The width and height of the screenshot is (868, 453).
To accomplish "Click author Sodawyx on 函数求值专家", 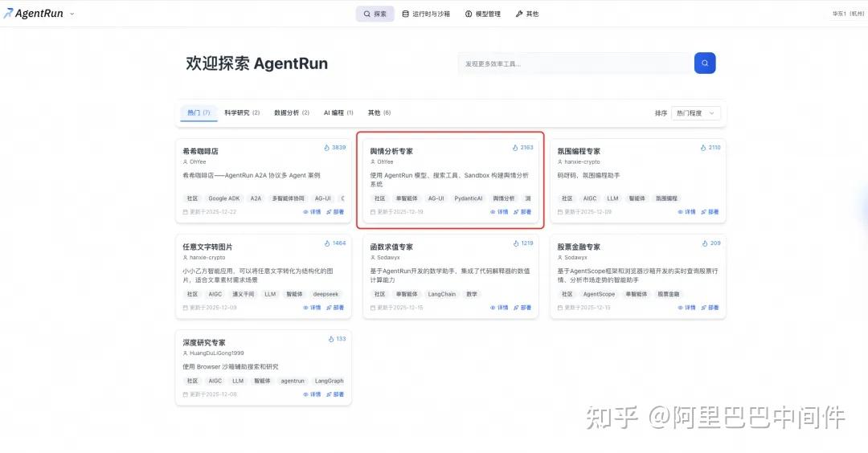I will pyautogui.click(x=385, y=258).
